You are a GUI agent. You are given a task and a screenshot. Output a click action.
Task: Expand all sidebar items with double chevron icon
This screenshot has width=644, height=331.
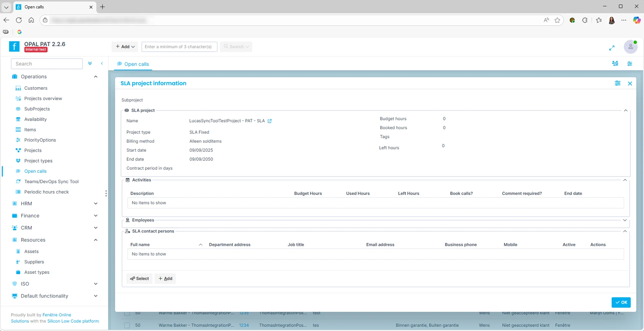point(90,63)
